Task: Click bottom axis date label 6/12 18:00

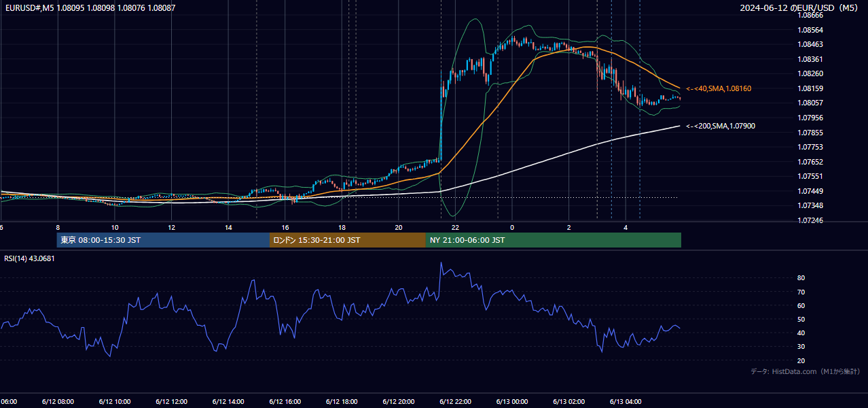Action: point(342,401)
